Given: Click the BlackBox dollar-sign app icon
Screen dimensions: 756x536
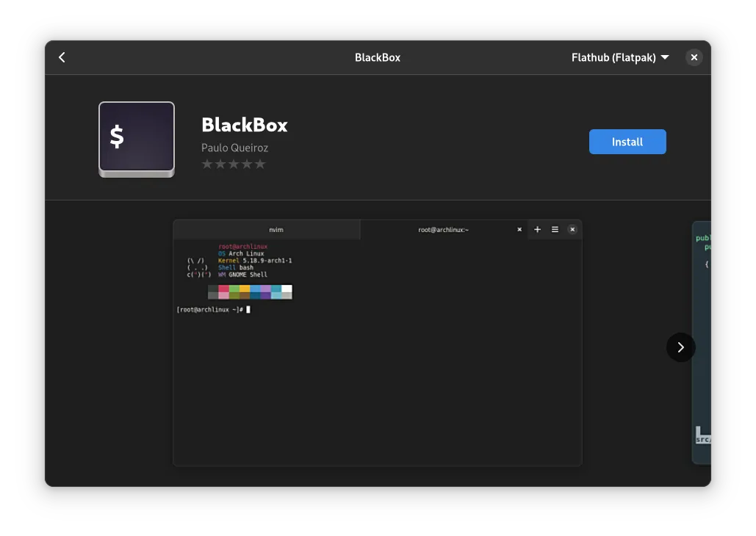Looking at the screenshot, I should click(136, 137).
